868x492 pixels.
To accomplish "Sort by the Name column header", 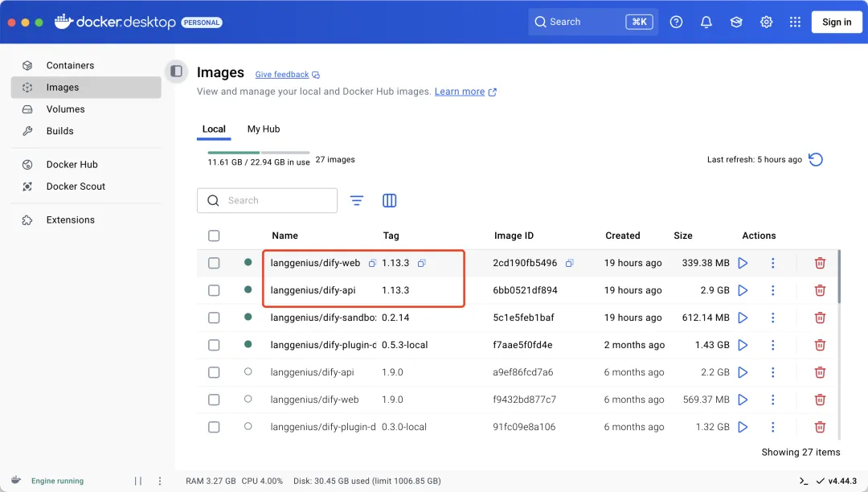I will [x=285, y=236].
